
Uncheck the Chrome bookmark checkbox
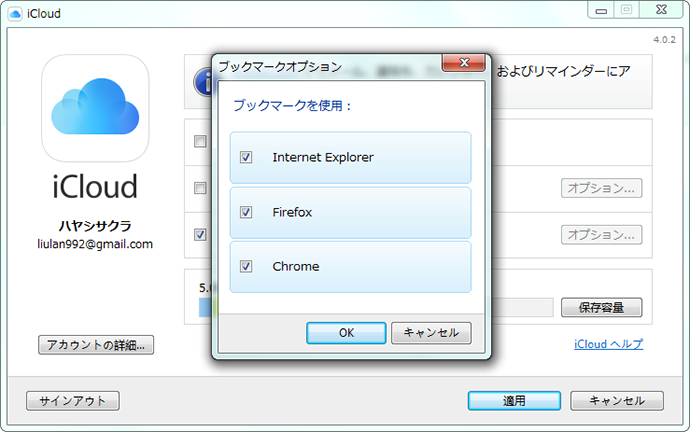tap(246, 266)
